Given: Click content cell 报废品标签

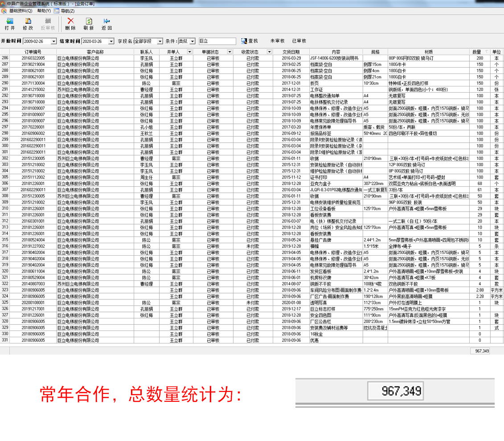Looking at the screenshot, I should pyautogui.click(x=320, y=133).
